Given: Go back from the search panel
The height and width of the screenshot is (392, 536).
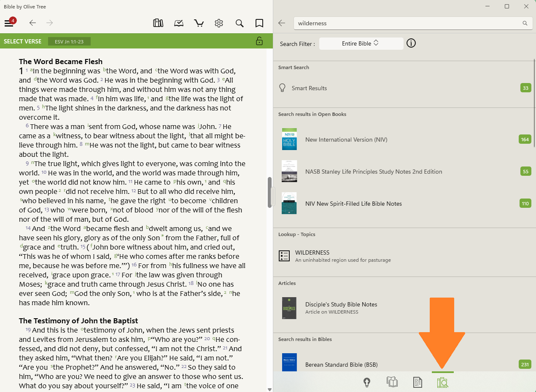Looking at the screenshot, I should coord(282,23).
